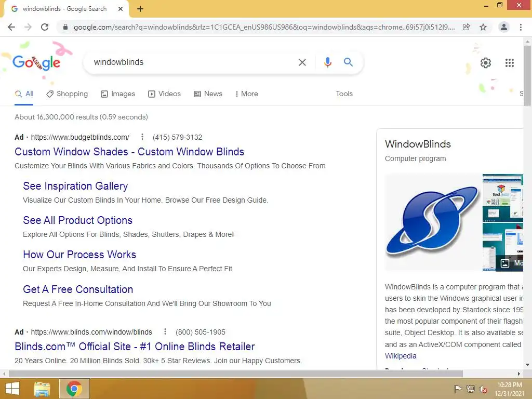The height and width of the screenshot is (399, 532).
Task: Open Get A Free Consultation link
Action: tap(78, 289)
